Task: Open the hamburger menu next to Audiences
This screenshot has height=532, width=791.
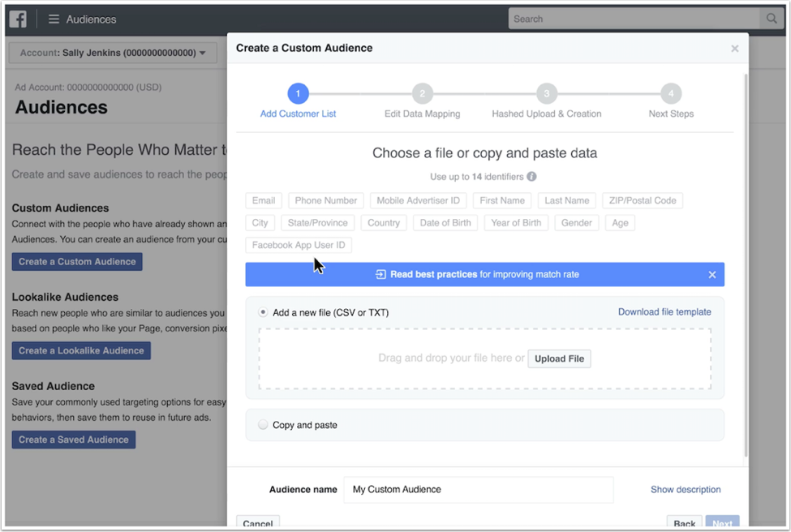Action: [x=54, y=19]
